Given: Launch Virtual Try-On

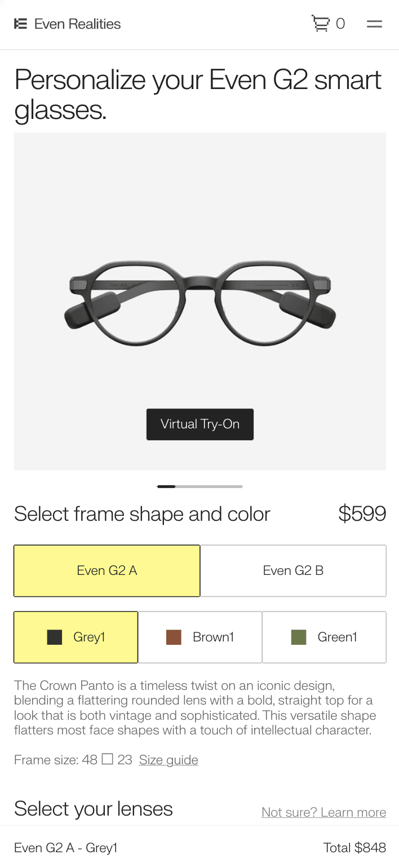Looking at the screenshot, I should tap(200, 424).
